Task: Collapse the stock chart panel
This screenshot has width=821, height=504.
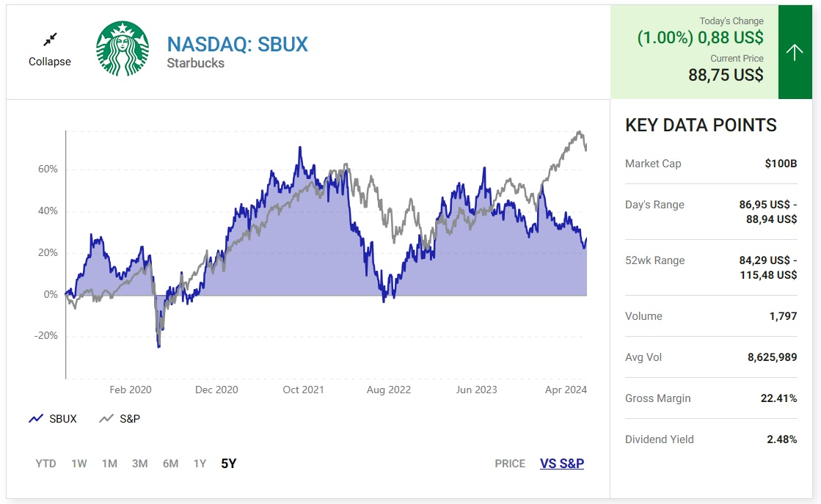Action: 50,62
